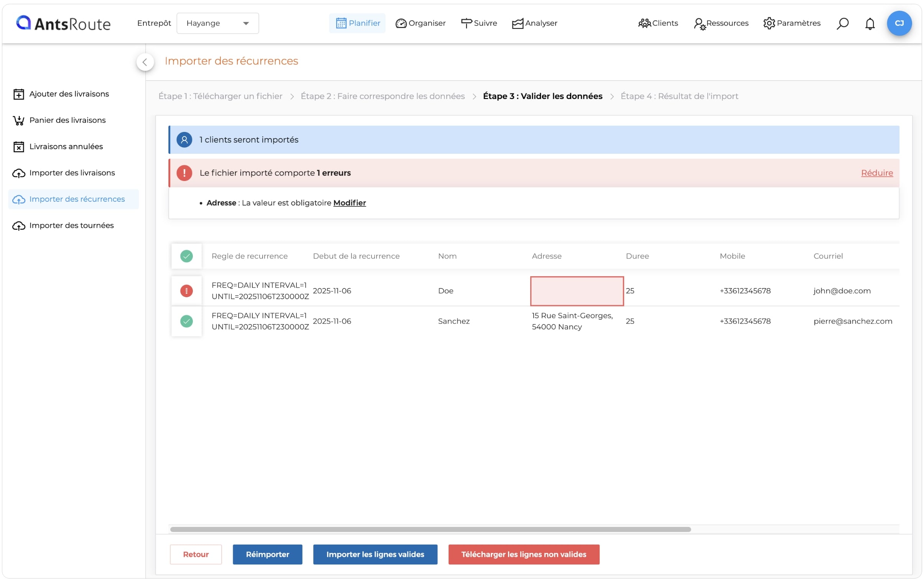The height and width of the screenshot is (581, 924).
Task: Go to Étape 2 : Faire correspondre les données
Action: coord(383,96)
